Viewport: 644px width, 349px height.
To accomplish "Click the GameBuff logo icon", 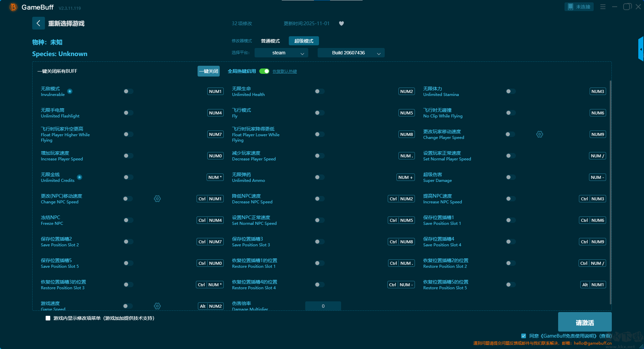I will coord(13,7).
